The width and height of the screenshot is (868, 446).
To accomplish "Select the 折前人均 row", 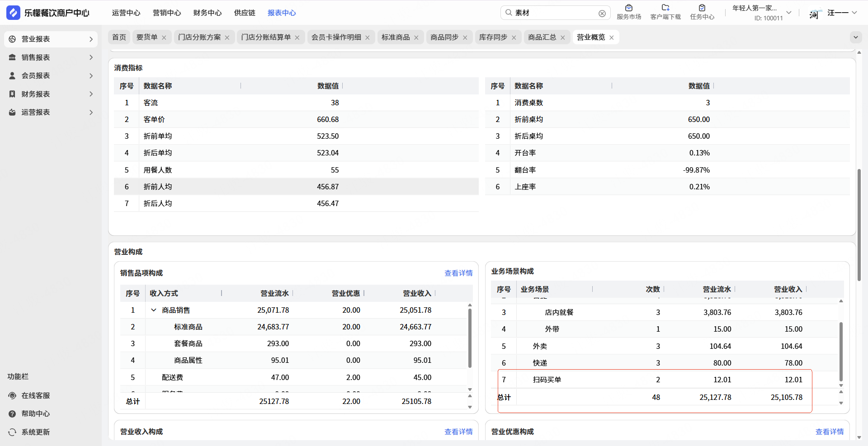I will click(x=296, y=187).
